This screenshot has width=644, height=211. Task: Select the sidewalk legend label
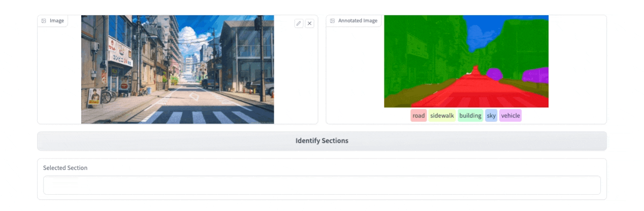(442, 116)
